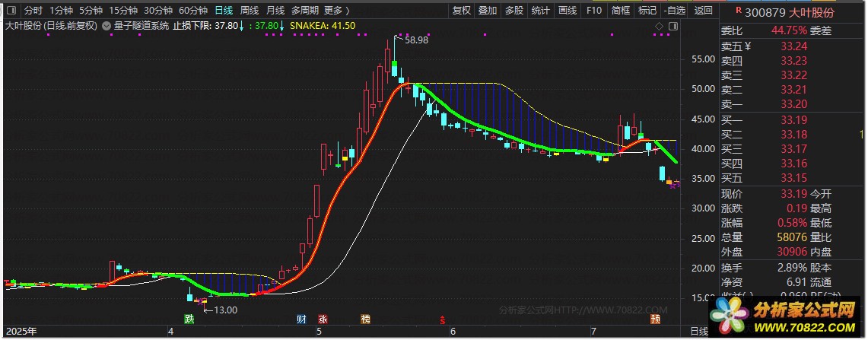Image resolution: width=868 pixels, height=340 pixels.
Task: Click the SNAKEA: 41.50 indicator value
Action: coord(323,25)
